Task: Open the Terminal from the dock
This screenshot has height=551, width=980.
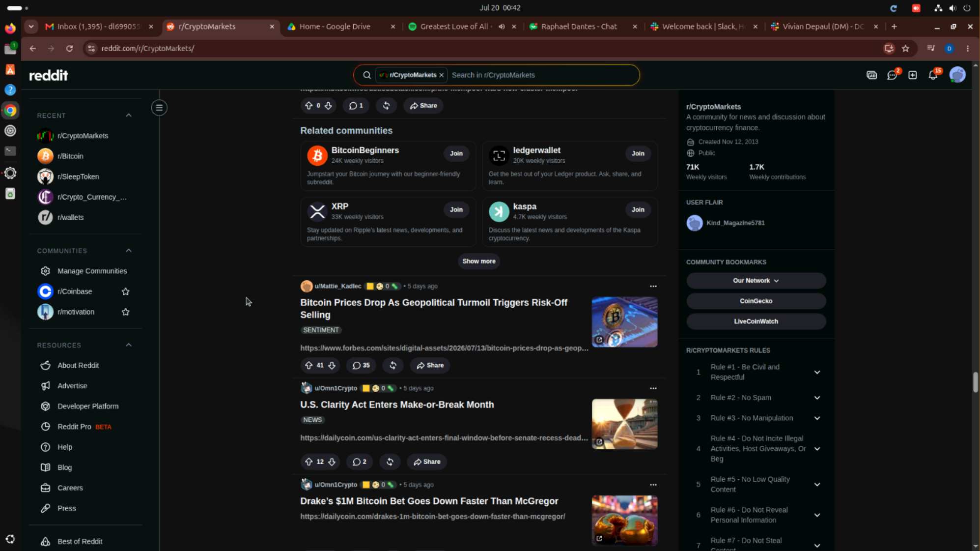Action: click(x=10, y=151)
